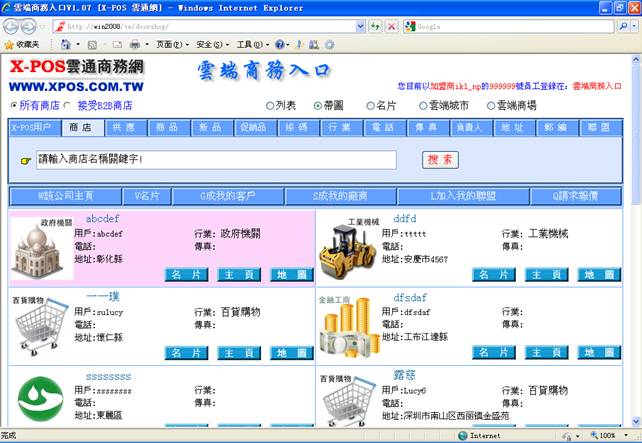Click the refresh page icon
The height and width of the screenshot is (443, 642).
click(376, 26)
